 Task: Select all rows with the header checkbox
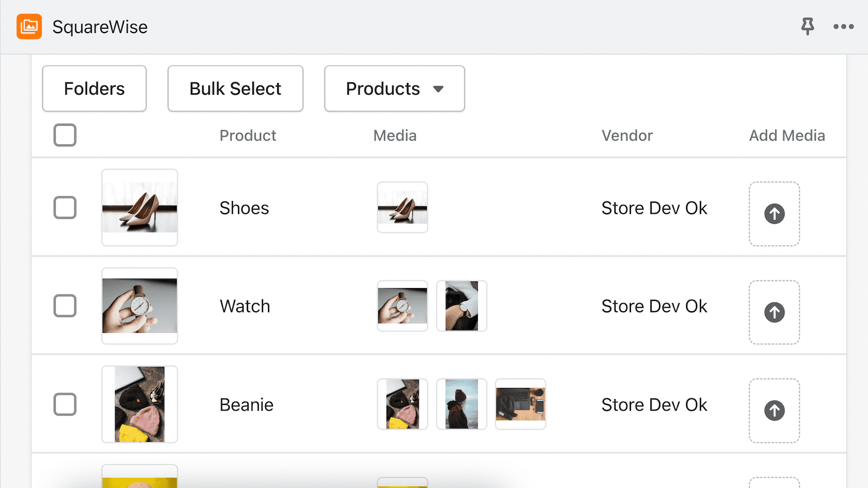pos(65,135)
